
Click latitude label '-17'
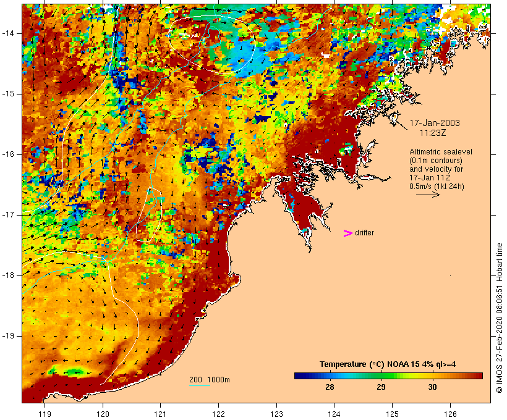tap(7, 215)
